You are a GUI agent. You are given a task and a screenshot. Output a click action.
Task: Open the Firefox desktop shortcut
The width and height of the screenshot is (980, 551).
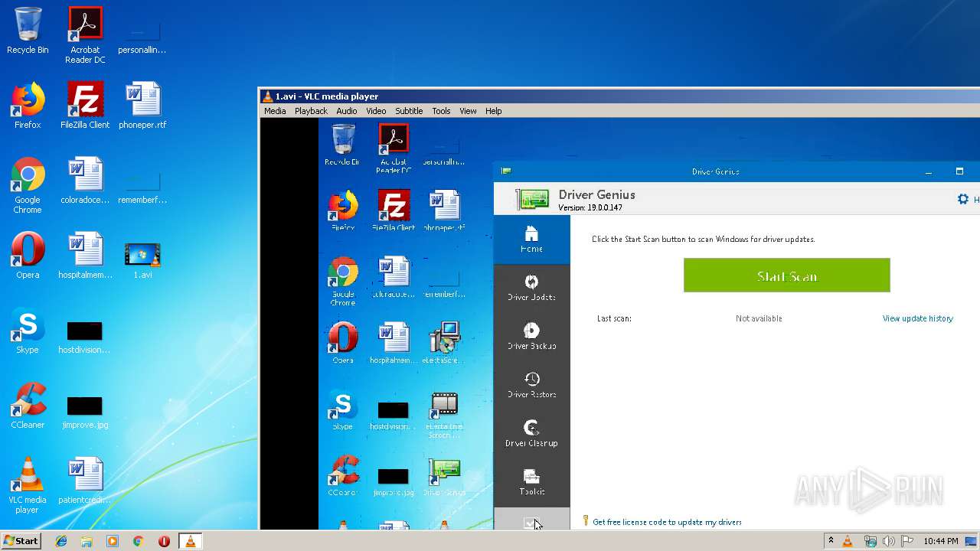click(28, 106)
